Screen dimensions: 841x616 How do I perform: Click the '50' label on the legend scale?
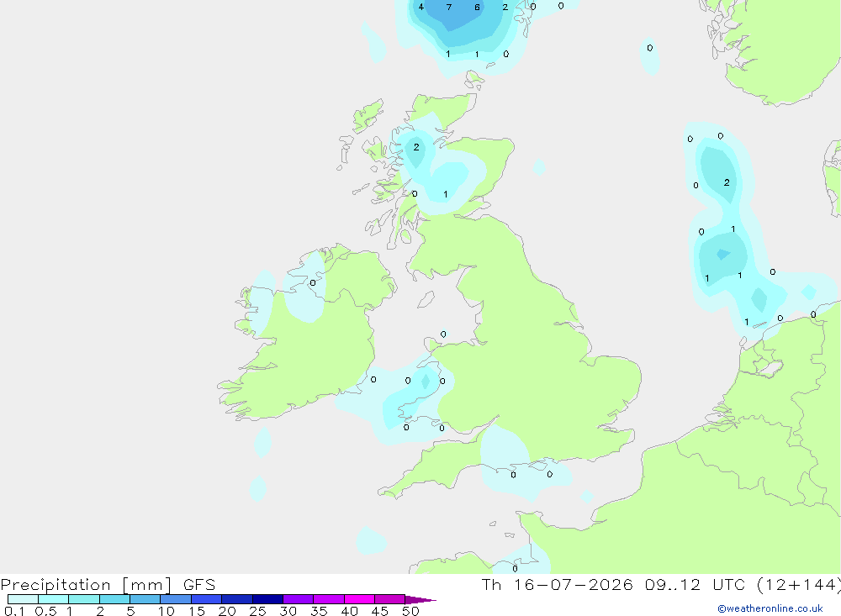(x=410, y=611)
